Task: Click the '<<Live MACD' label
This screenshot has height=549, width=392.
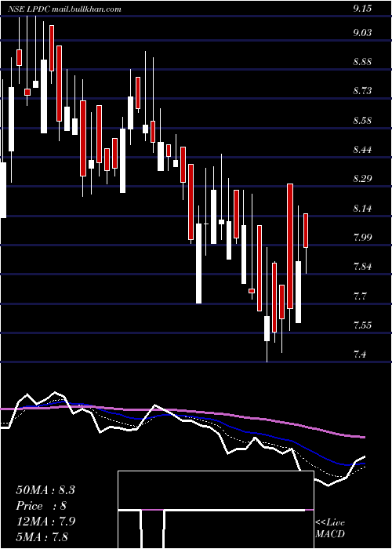Action: click(x=330, y=528)
